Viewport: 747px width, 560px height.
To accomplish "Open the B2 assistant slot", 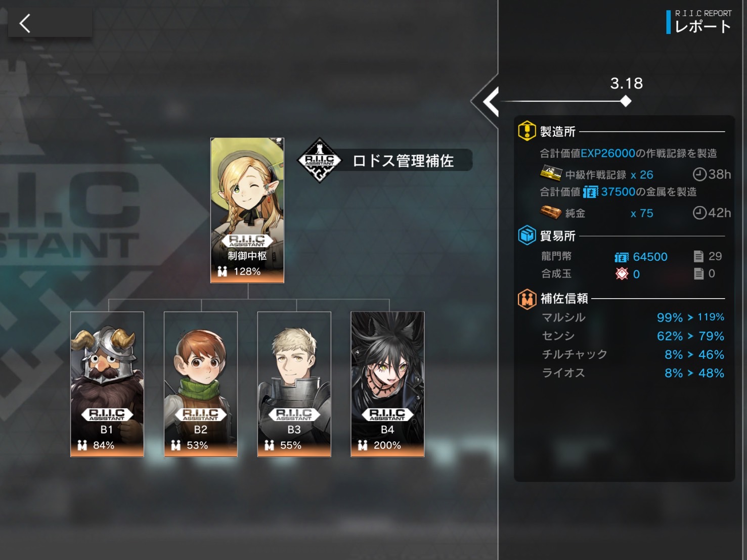I will pos(201,384).
